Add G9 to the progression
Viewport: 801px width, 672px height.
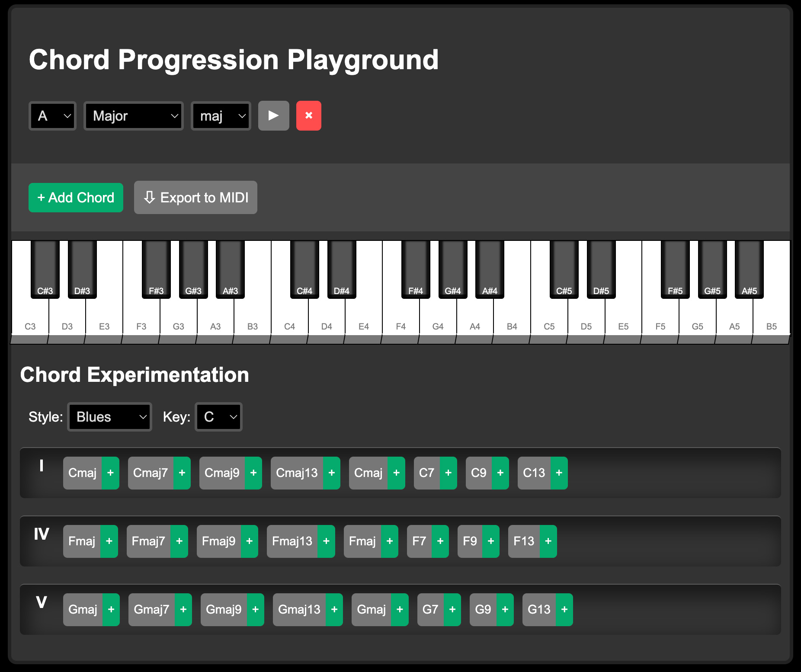(x=504, y=609)
